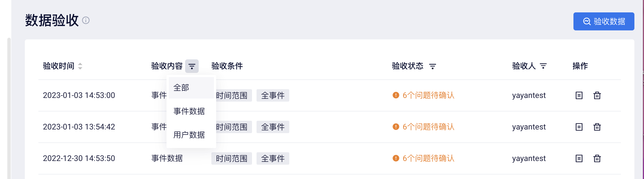Open the 验收状态 filter dropdown
Image resolution: width=644 pixels, height=179 pixels.
[433, 66]
